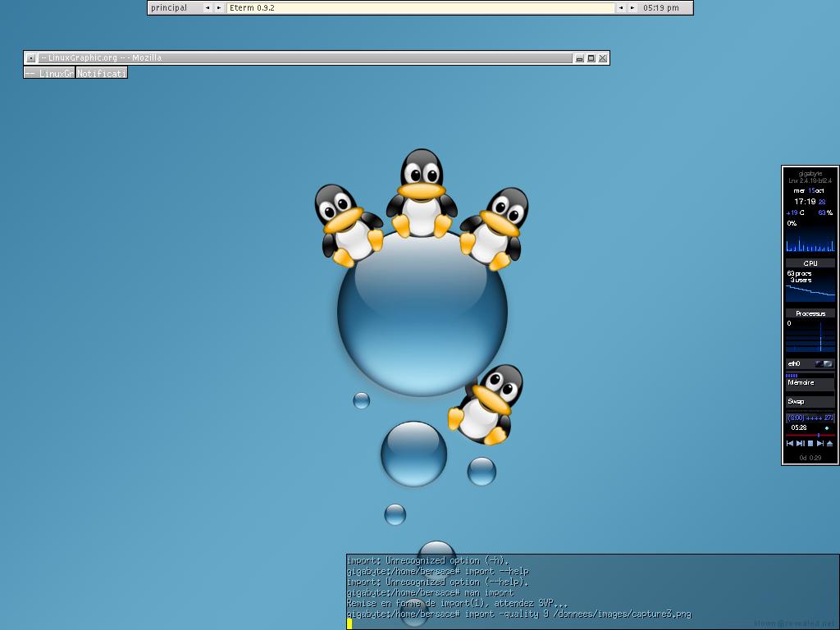840x630 pixels.
Task: Skip to next track in GKrellM player
Action: pyautogui.click(x=820, y=444)
